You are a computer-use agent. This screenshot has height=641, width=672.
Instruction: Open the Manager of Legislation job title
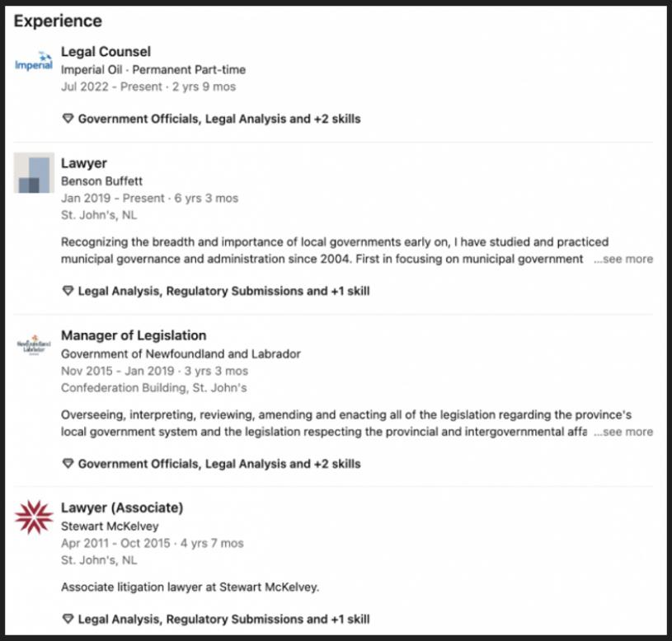click(x=134, y=335)
